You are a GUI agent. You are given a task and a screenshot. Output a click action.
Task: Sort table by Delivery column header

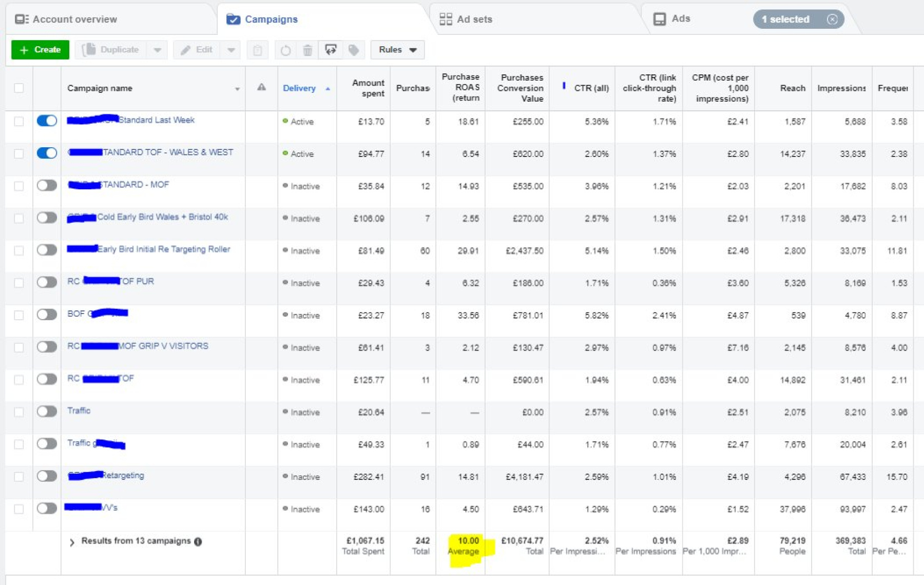point(299,88)
